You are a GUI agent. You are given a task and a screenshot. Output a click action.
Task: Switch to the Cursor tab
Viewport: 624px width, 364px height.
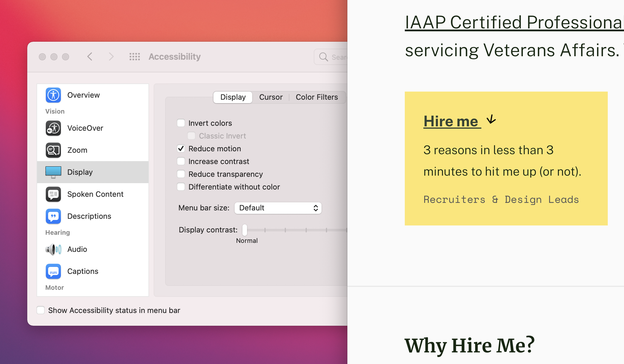tap(271, 97)
